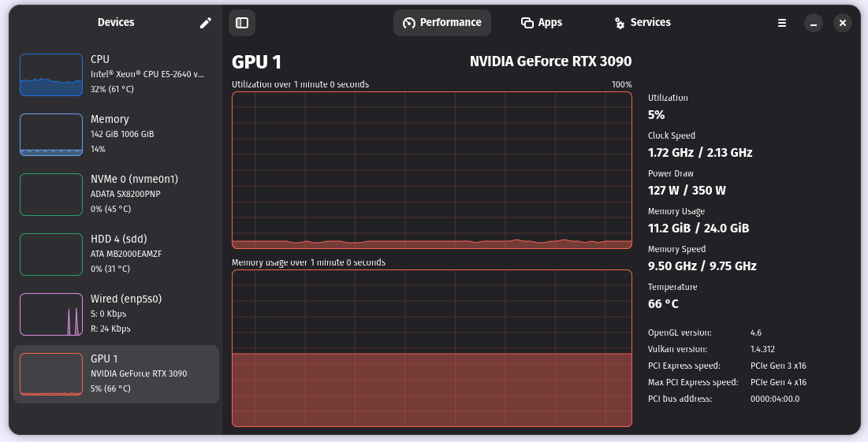
Task: Click the NVMe 0 mini graph thumbnail
Action: point(51,194)
